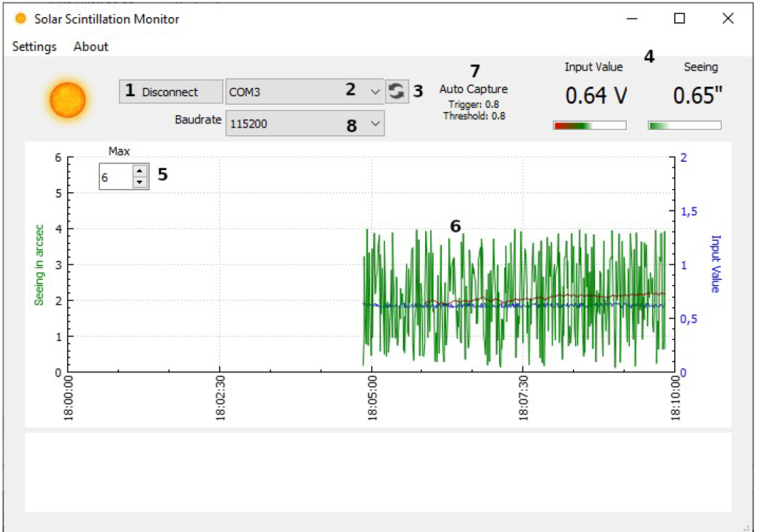Click the refresh COM ports icon
This screenshot has width=757, height=532.
397,92
